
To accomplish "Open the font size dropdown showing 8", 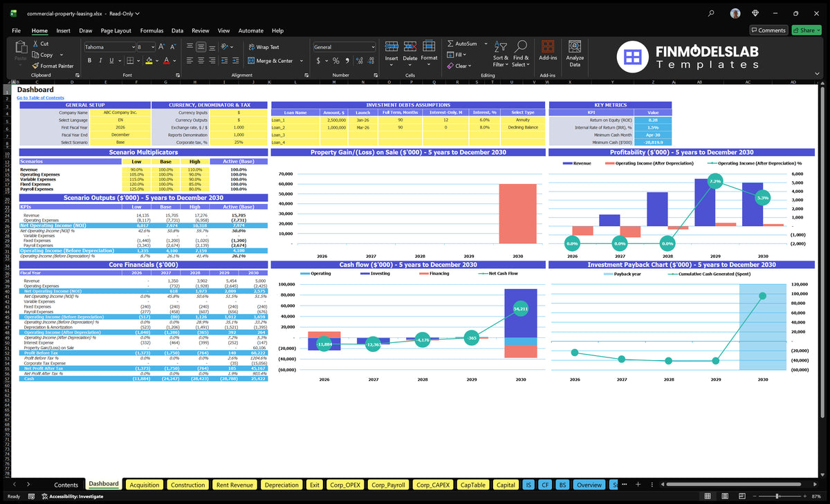I will point(152,47).
